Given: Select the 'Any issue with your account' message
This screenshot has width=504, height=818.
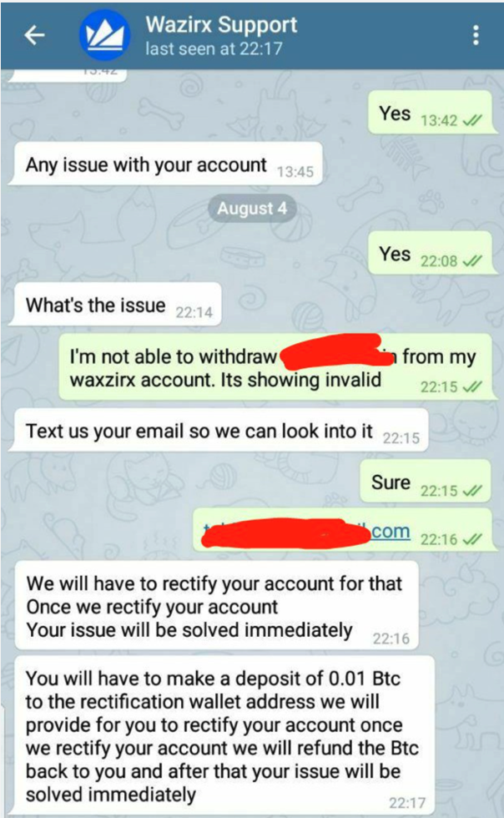Looking at the screenshot, I should point(165,164).
